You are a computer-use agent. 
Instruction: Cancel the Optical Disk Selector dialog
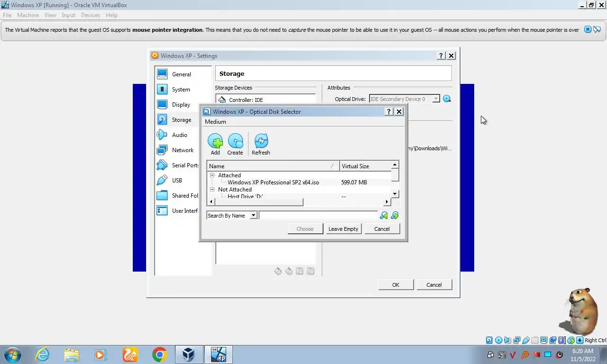382,229
